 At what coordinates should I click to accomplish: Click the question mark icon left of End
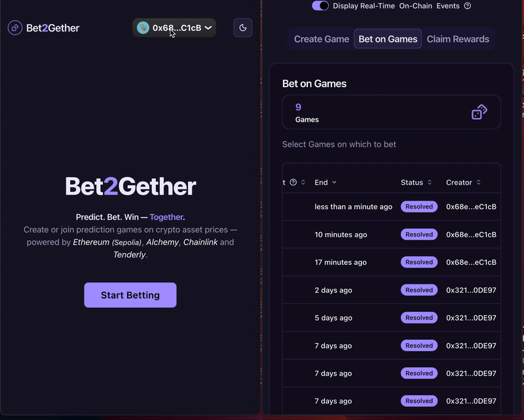pyautogui.click(x=293, y=182)
